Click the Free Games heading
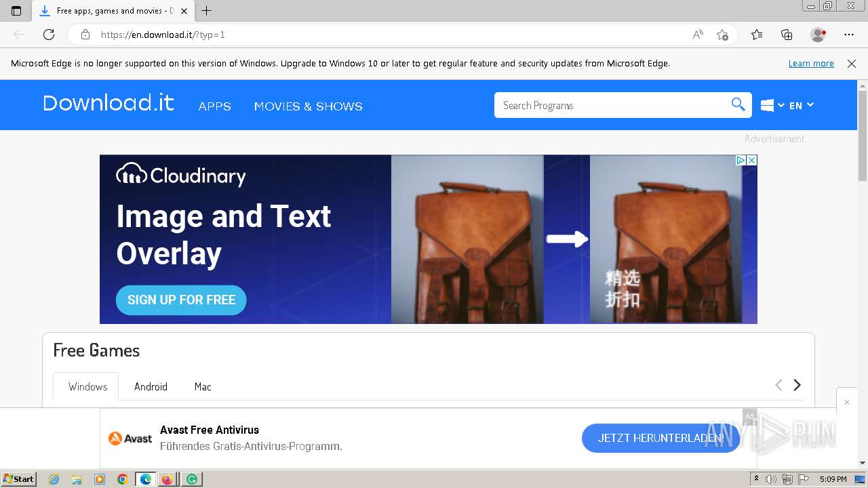The width and height of the screenshot is (868, 488). (x=96, y=350)
